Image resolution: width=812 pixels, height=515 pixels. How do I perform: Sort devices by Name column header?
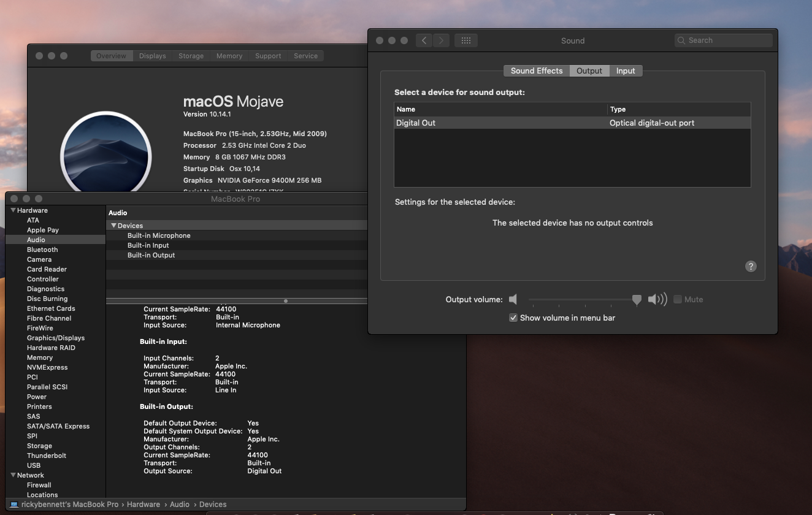[500, 109]
